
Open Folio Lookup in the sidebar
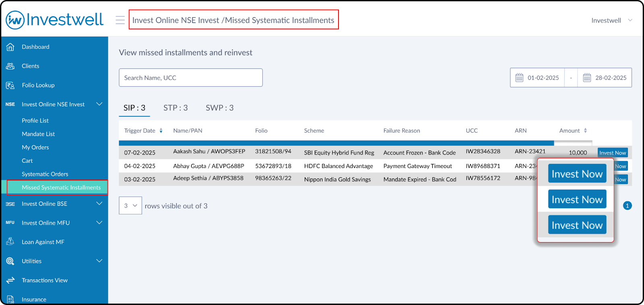point(38,85)
